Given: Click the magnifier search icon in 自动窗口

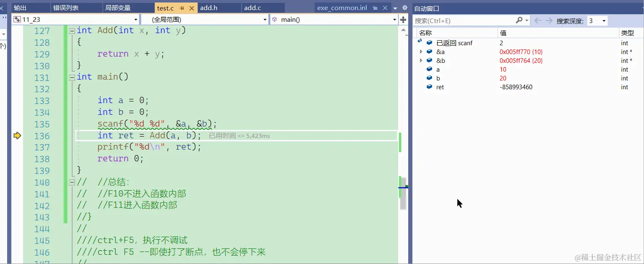Looking at the screenshot, I should [519, 20].
